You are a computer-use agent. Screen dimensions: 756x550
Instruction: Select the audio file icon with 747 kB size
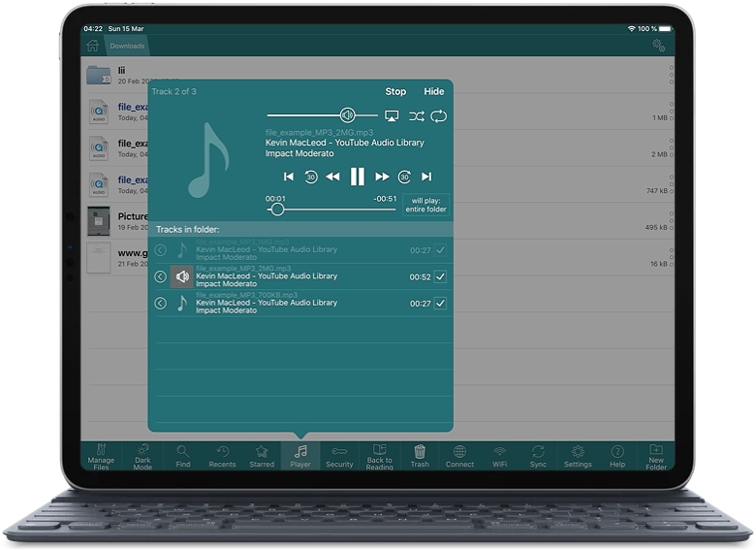click(99, 184)
